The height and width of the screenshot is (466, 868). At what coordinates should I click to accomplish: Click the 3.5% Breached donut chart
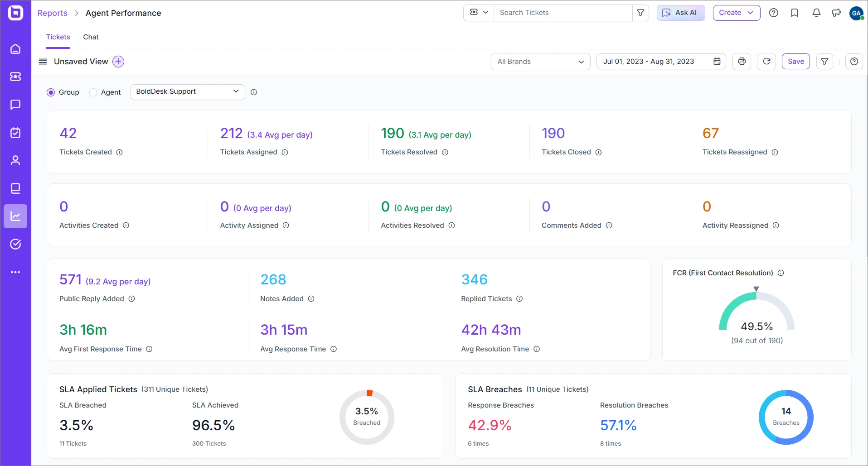click(367, 417)
